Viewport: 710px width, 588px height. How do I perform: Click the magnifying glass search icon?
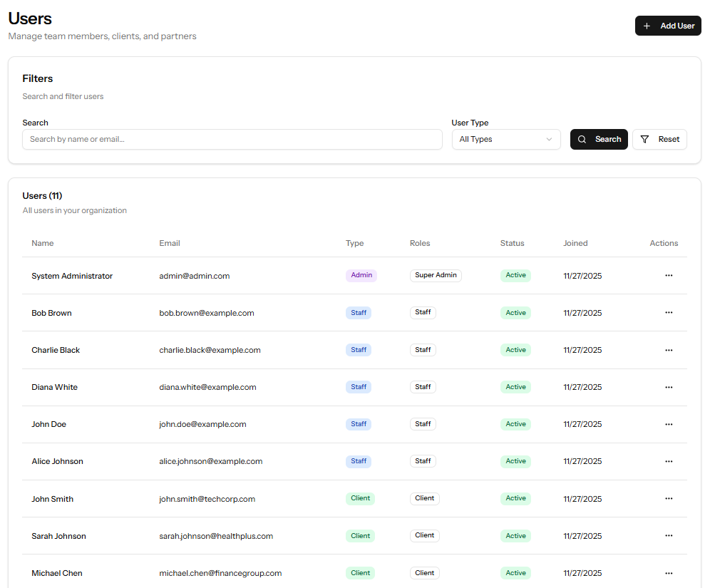[581, 139]
